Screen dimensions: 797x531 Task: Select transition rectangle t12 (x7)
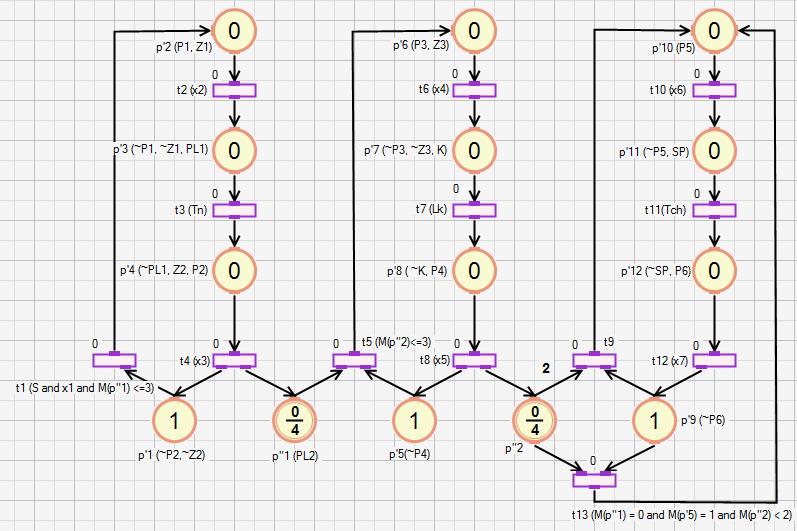point(714,360)
